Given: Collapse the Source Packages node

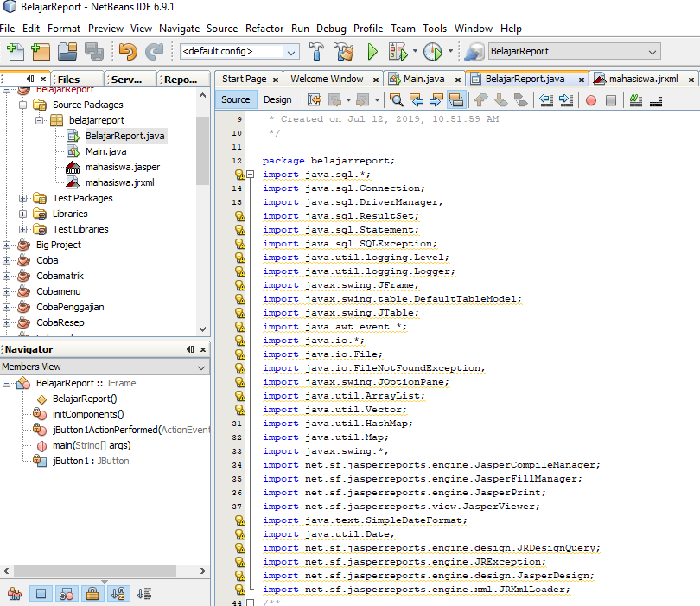Looking at the screenshot, I should 22,105.
